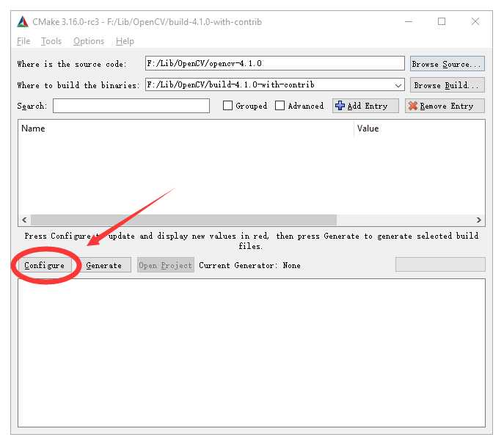This screenshot has height=448, width=504.
Task: Enable the Grouped checkbox
Action: 227,106
